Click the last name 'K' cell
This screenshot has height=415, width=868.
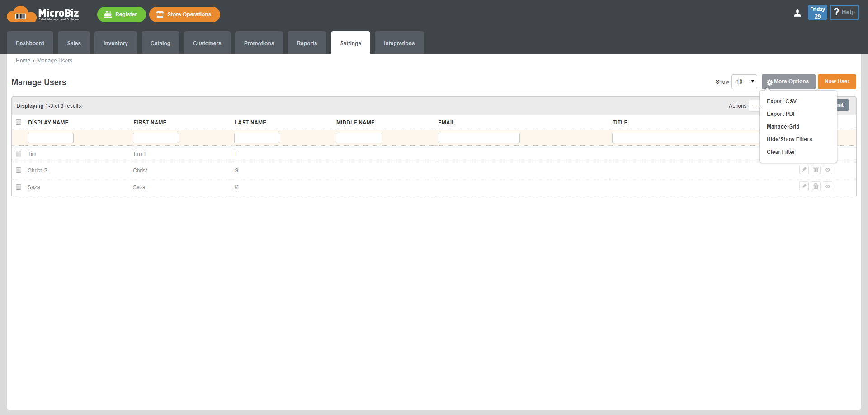tap(236, 187)
